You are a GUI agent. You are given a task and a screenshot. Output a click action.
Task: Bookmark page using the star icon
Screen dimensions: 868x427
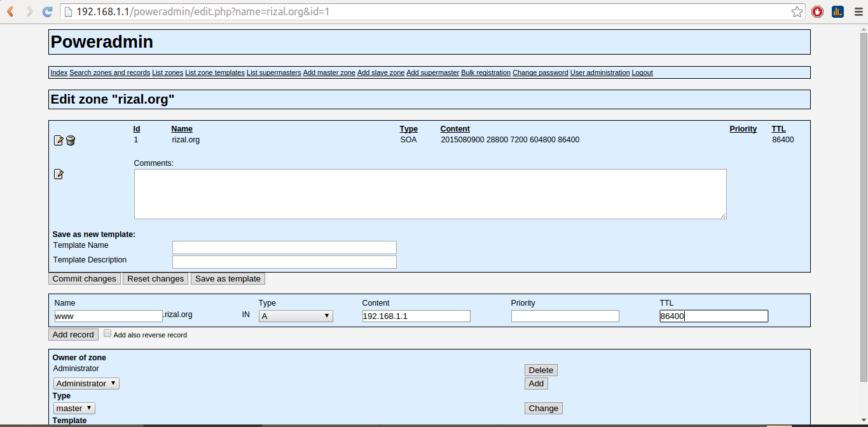click(797, 11)
